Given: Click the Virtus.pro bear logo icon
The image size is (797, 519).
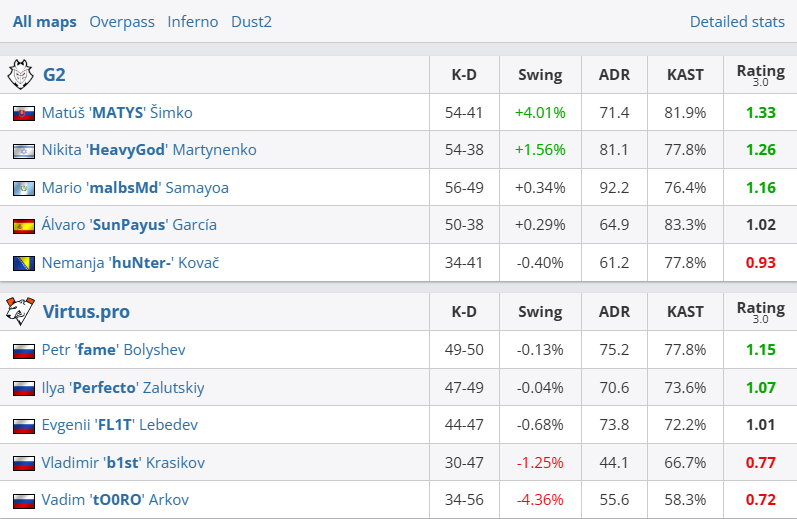Looking at the screenshot, I should pyautogui.click(x=21, y=312).
